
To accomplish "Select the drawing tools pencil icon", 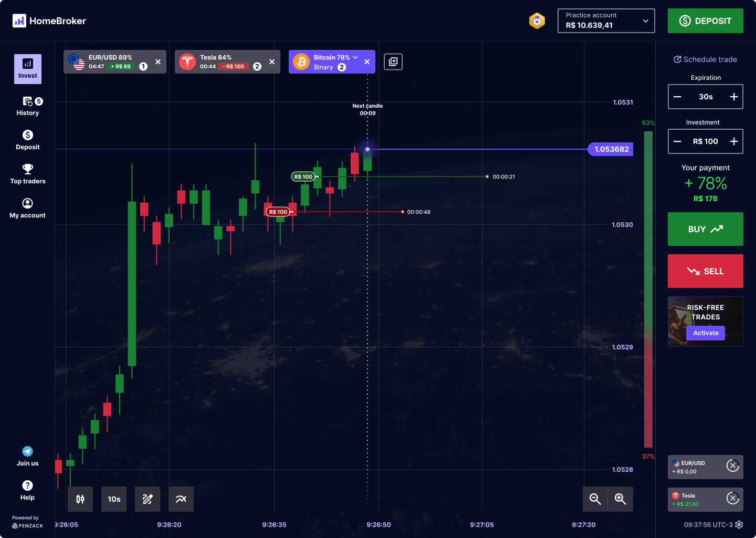I will 148,499.
